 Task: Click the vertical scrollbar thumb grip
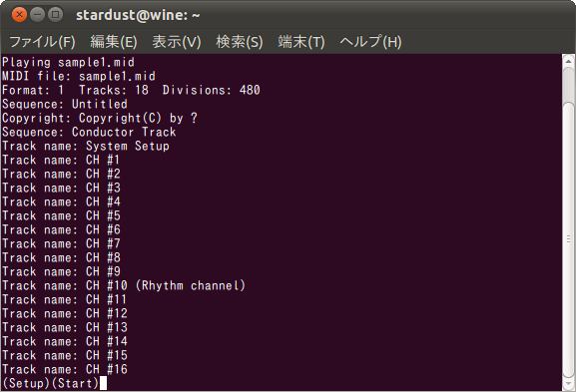coord(568,239)
